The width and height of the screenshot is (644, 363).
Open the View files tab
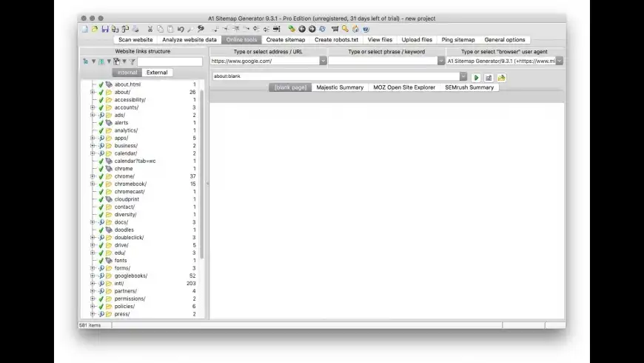[380, 40]
